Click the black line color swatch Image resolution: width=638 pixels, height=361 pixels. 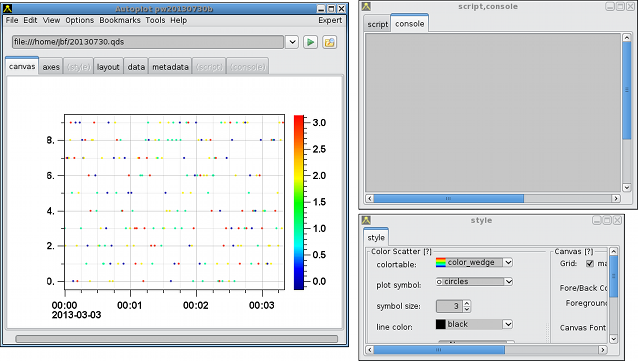441,324
